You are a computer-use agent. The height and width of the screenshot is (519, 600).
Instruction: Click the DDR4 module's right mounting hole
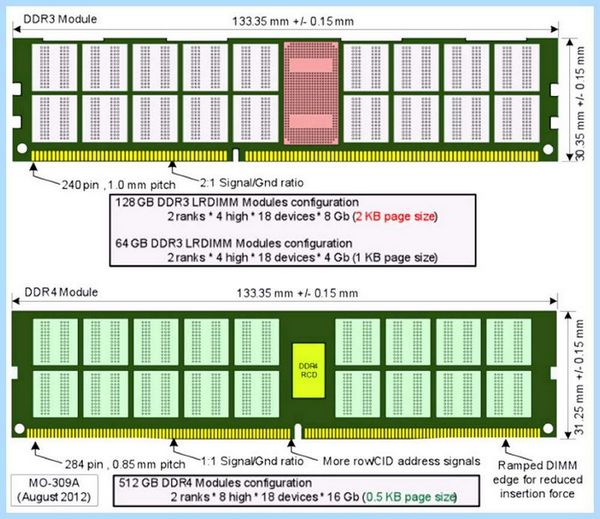[548, 428]
